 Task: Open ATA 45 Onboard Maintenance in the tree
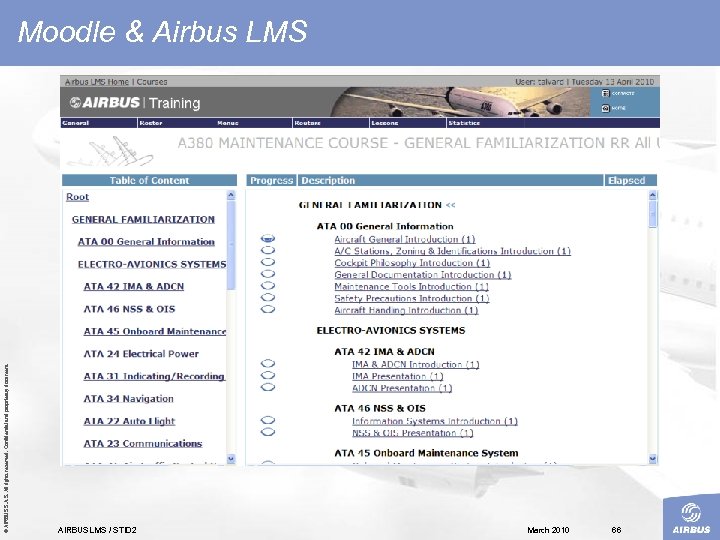point(155,332)
